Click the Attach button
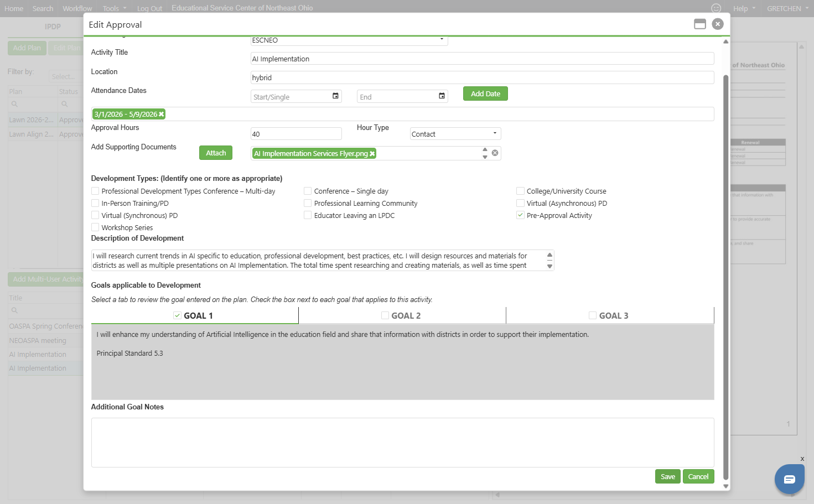The width and height of the screenshot is (814, 504). click(x=216, y=153)
